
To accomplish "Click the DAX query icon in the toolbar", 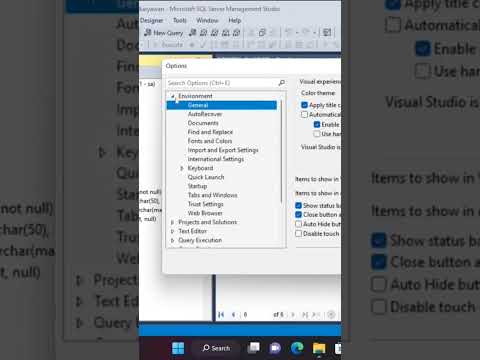I will tap(236, 32).
